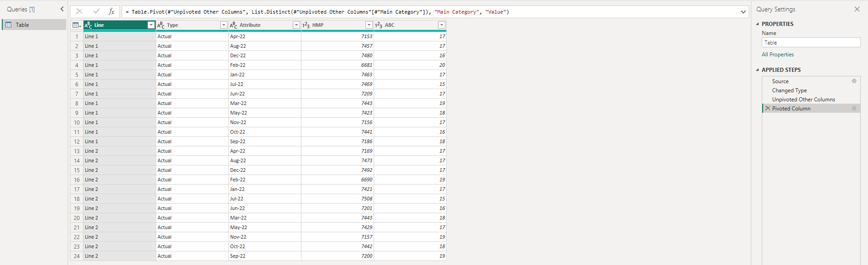
Task: Open the ABC column filter dropdown
Action: point(442,25)
